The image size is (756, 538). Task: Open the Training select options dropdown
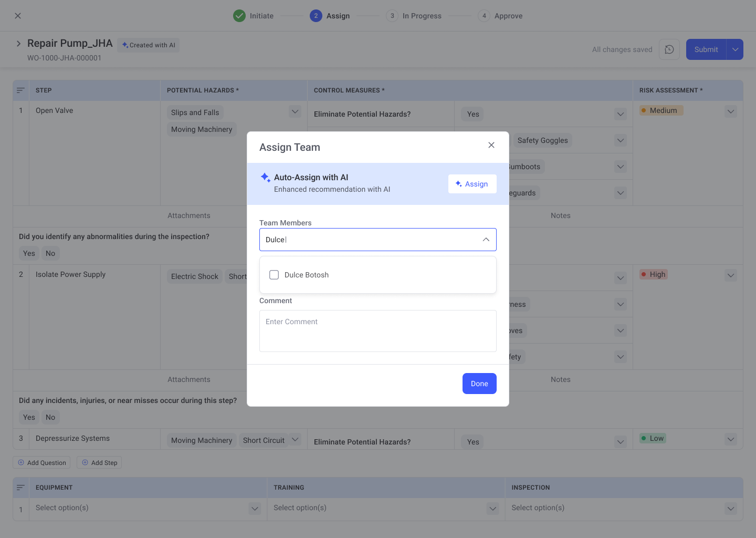coord(492,509)
